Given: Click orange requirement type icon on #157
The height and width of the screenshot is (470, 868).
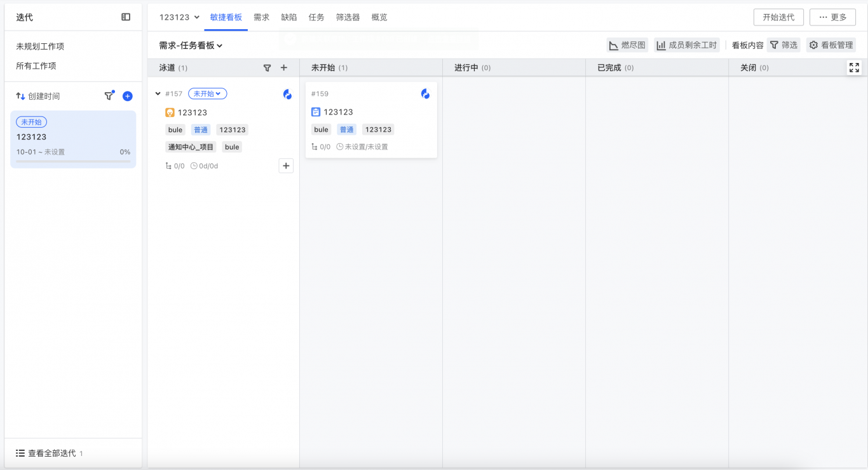Looking at the screenshot, I should click(x=170, y=113).
